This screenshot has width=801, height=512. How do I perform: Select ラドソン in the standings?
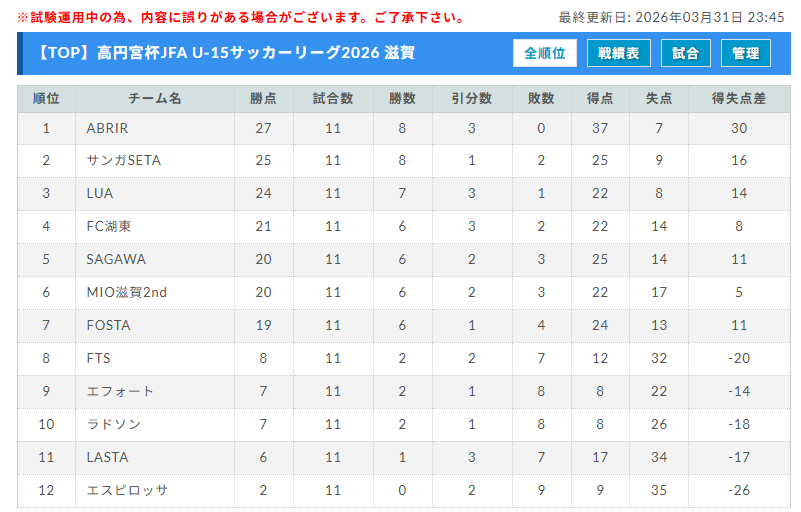click(x=114, y=424)
